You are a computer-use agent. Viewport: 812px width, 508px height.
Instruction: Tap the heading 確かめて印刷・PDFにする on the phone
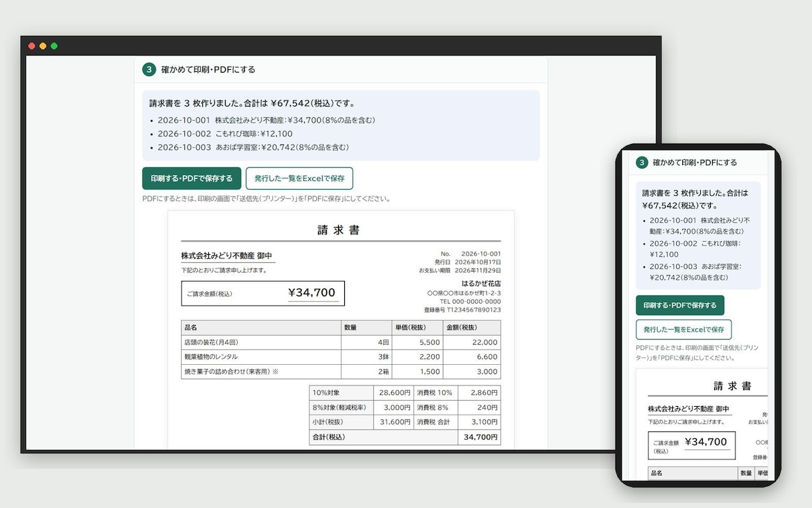(x=695, y=162)
